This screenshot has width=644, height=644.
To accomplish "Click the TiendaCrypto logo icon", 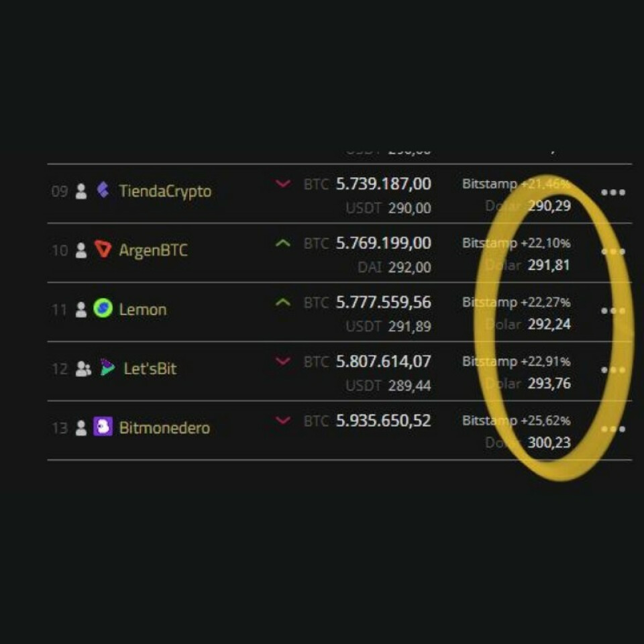I will (103, 191).
